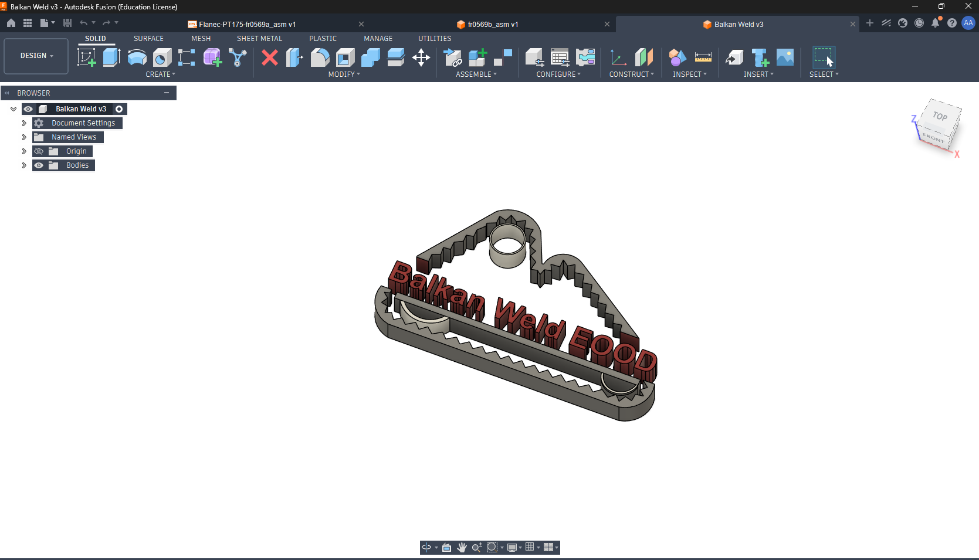Click the red Delete icon
Viewport: 979px width, 560px height.
click(270, 57)
